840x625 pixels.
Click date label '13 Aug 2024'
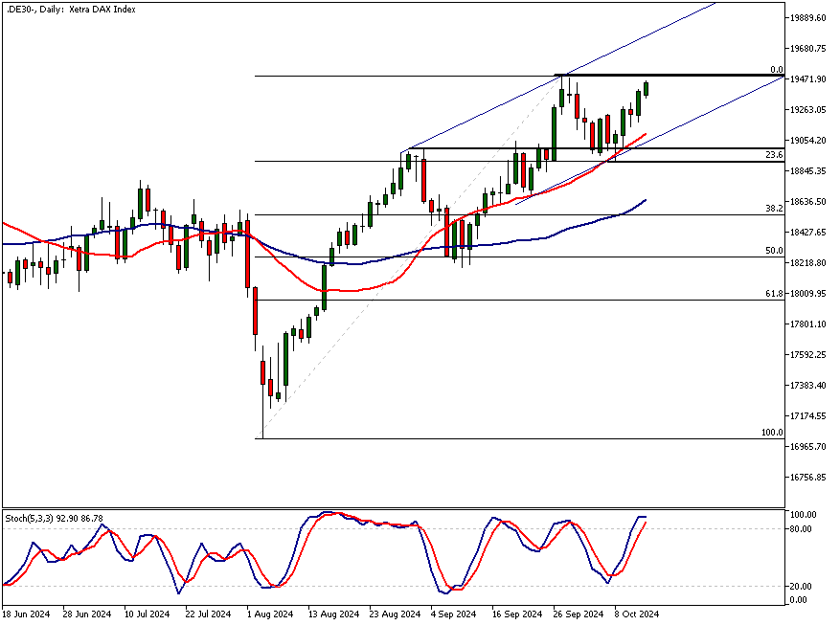[x=334, y=614]
